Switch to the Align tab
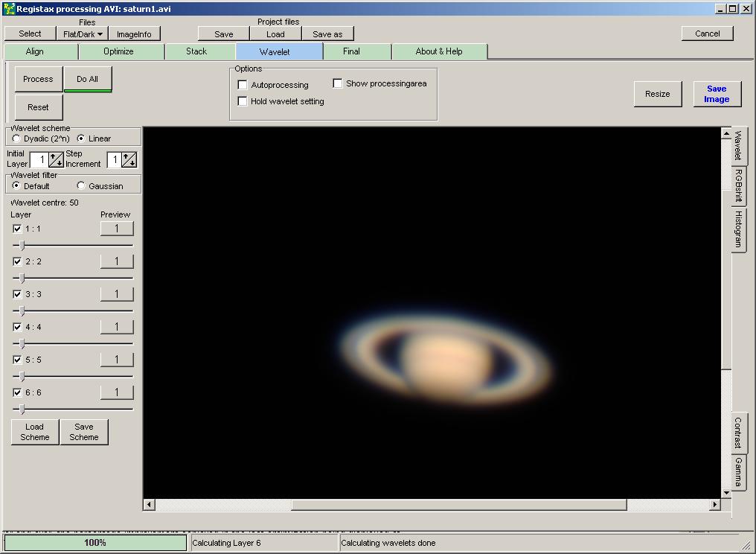 point(41,51)
